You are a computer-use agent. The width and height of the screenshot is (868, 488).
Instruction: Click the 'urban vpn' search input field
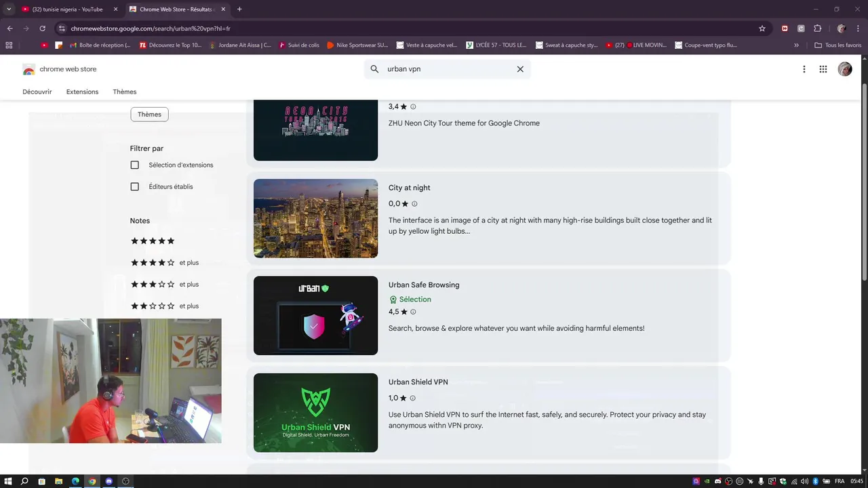[448, 69]
